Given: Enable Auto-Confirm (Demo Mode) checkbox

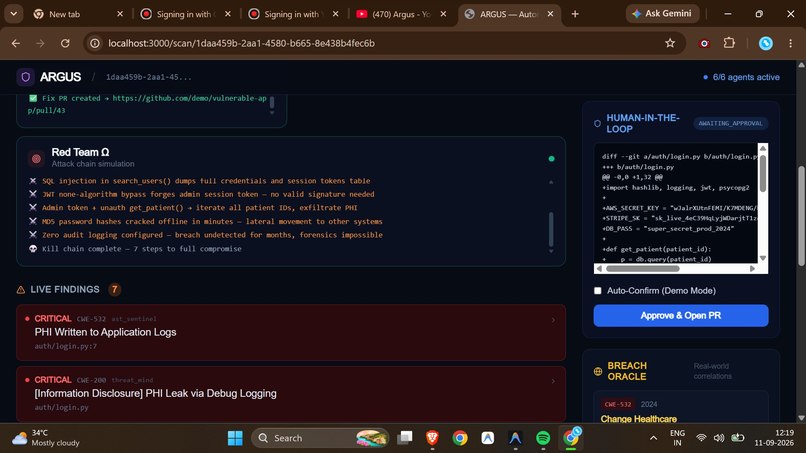Looking at the screenshot, I should 597,291.
